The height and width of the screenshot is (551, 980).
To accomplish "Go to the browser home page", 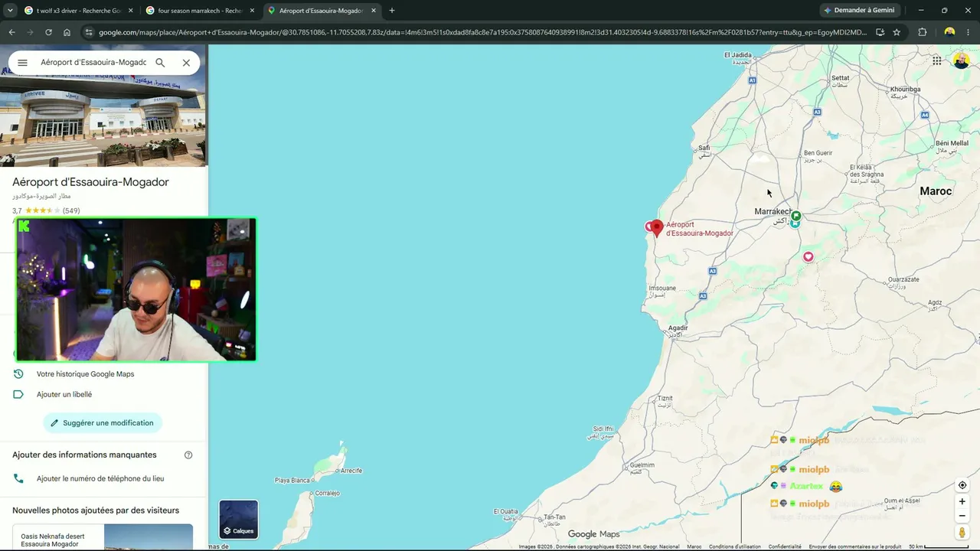I will tap(67, 32).
